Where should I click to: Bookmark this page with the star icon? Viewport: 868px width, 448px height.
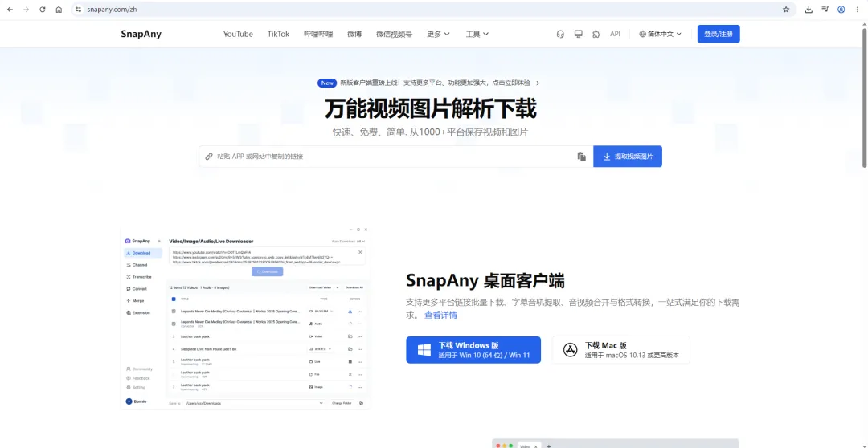pyautogui.click(x=785, y=10)
